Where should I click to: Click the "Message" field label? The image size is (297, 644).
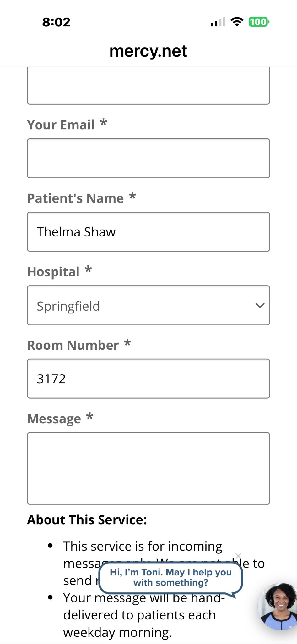tap(54, 419)
